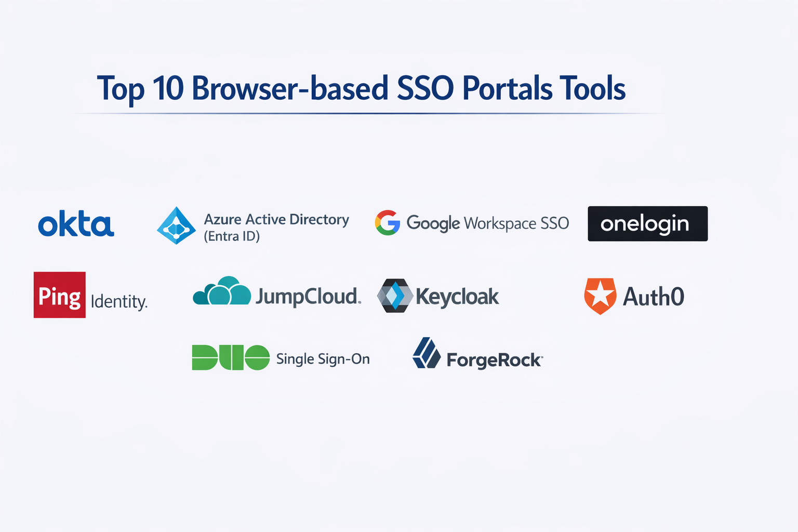Select the Single Sign-On text next to Duo
Viewport: 798px width, 532px height.
coord(323,359)
